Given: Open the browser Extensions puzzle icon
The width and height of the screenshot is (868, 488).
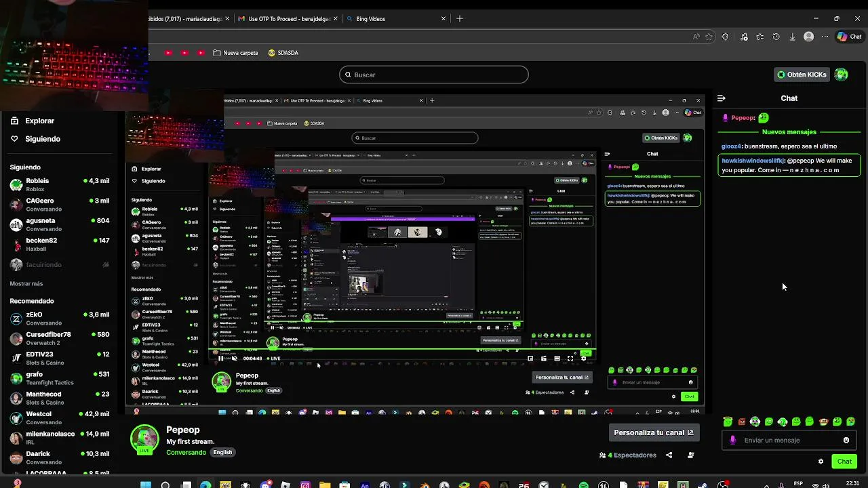Looking at the screenshot, I should pyautogui.click(x=726, y=37).
